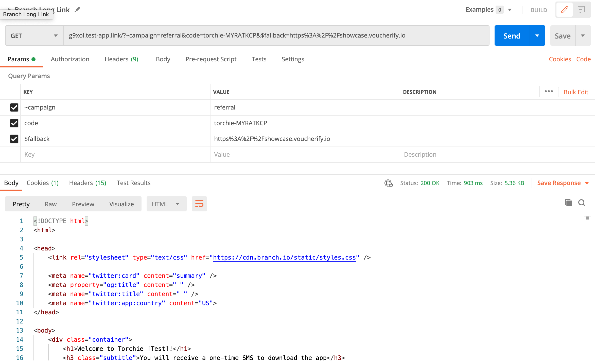Image resolution: width=595 pixels, height=364 pixels.
Task: Open the three-dots column options menu
Action: pos(549,92)
